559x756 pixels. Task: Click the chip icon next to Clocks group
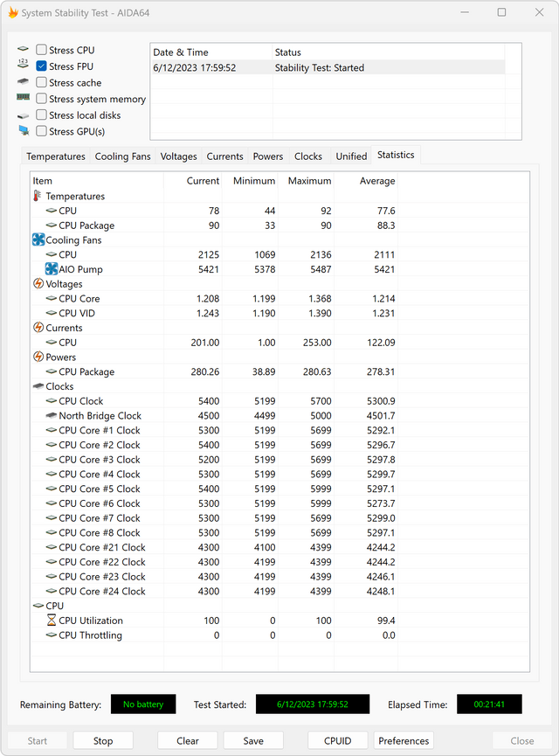tap(38, 386)
